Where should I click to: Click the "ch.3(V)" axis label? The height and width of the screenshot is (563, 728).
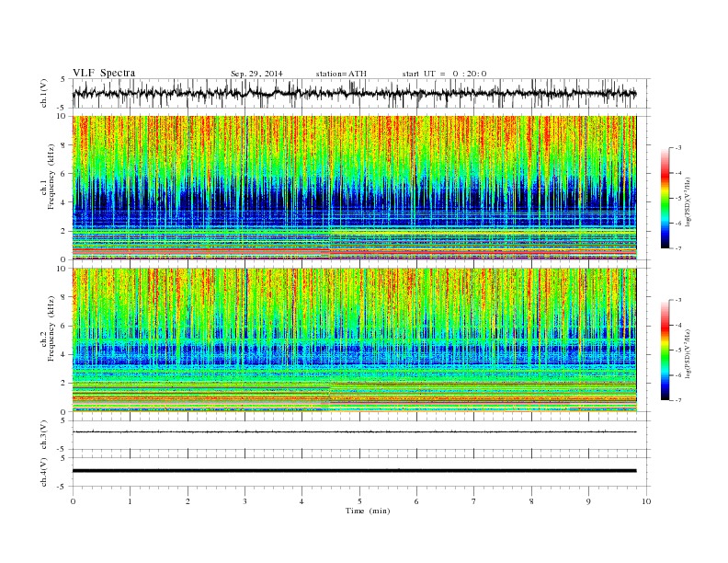coord(44,435)
